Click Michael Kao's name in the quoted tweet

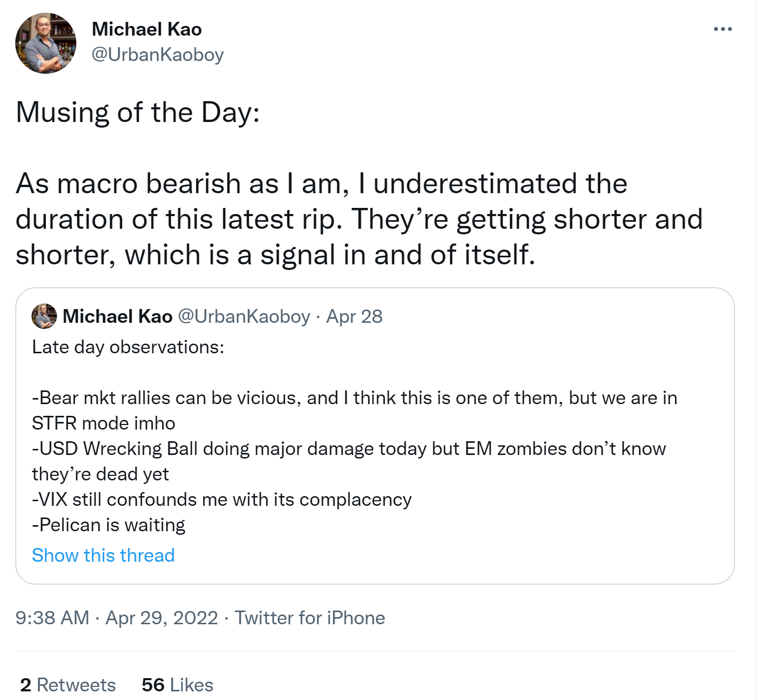[x=117, y=316]
